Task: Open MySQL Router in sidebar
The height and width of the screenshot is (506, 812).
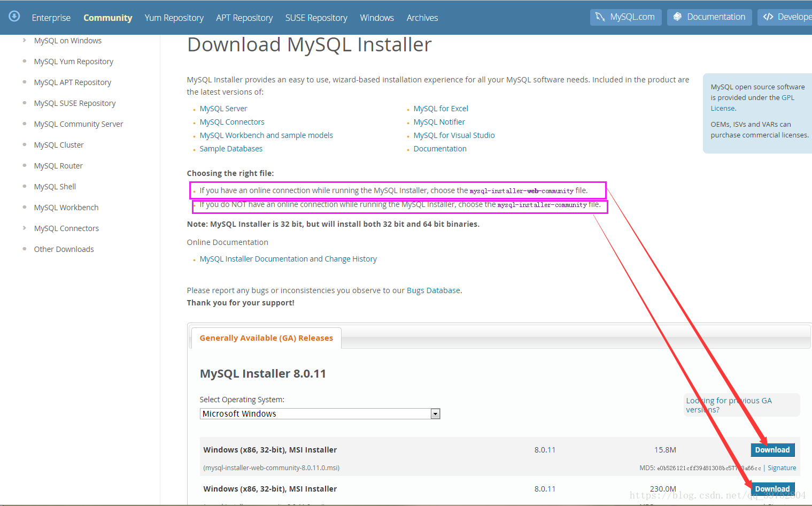Action: pos(58,166)
